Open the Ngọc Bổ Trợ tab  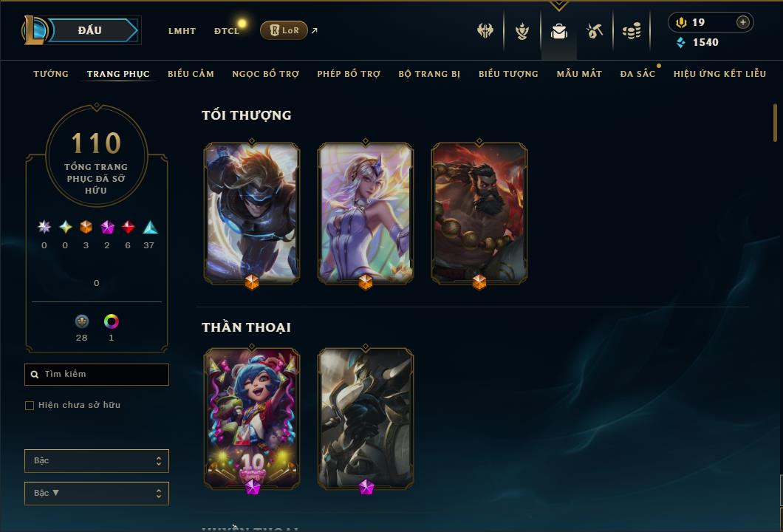point(266,73)
